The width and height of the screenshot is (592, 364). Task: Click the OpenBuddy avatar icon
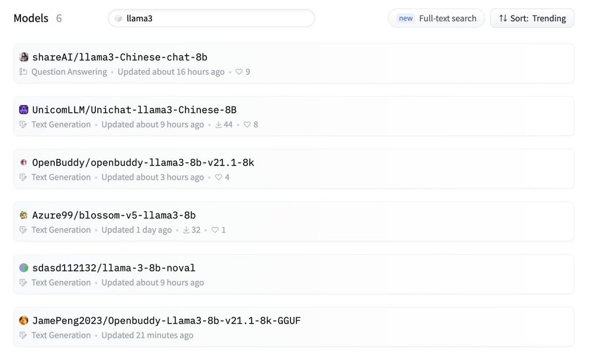23,162
